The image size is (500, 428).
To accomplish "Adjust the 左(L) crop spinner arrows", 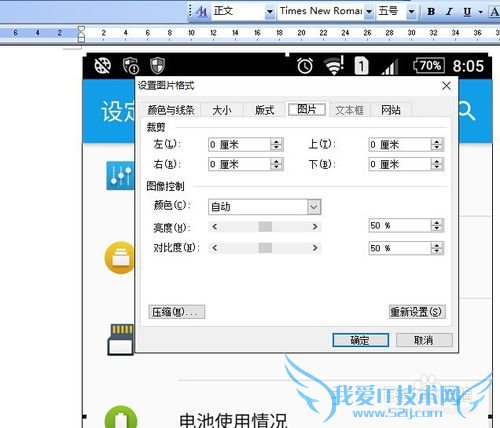I will 276,145.
